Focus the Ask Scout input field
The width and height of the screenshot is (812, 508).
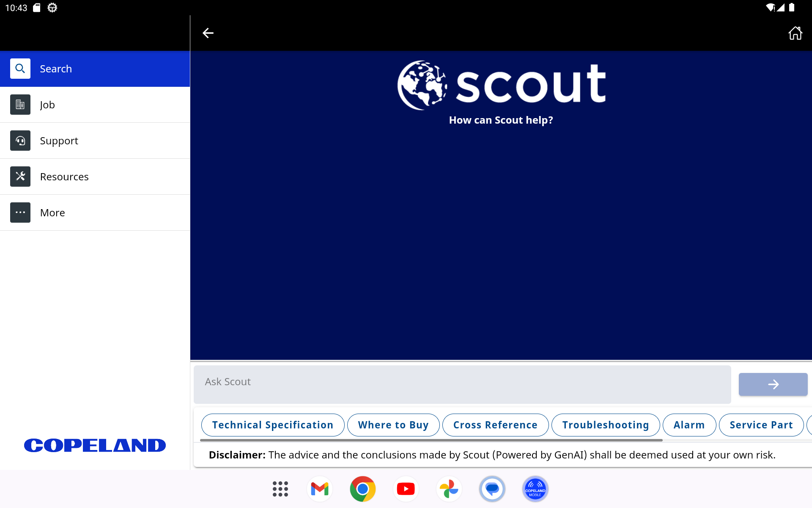click(x=462, y=384)
